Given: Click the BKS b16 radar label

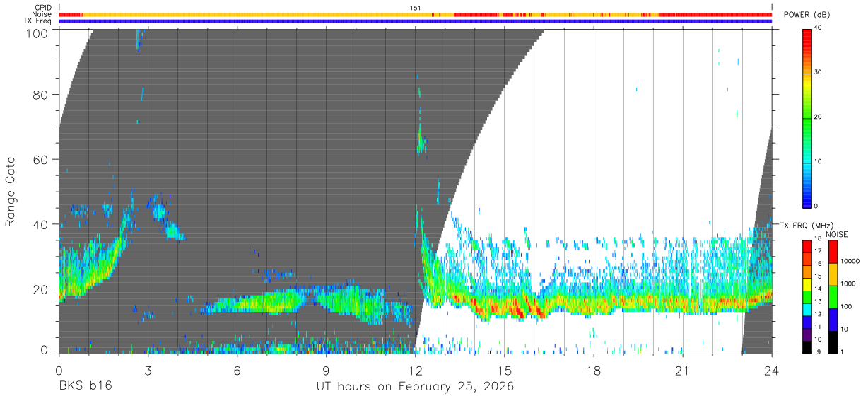Looking at the screenshot, I should [x=85, y=386].
